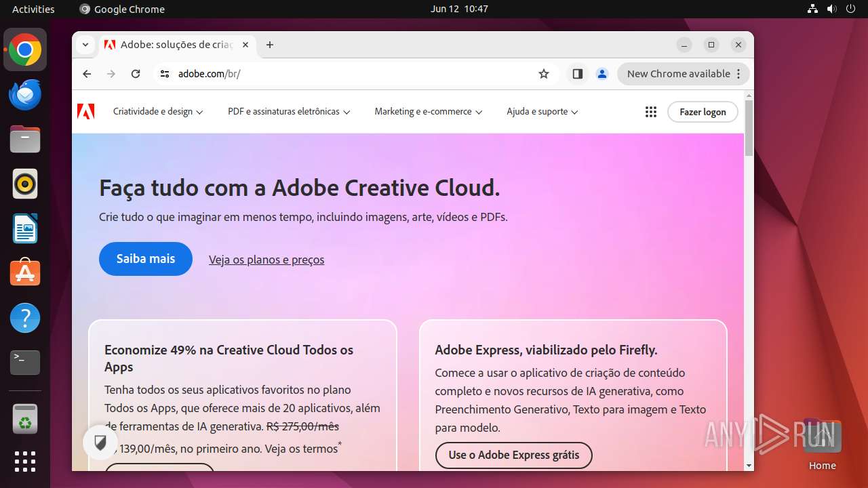Open Files manager in the dock
868x488 pixels.
pos(25,140)
